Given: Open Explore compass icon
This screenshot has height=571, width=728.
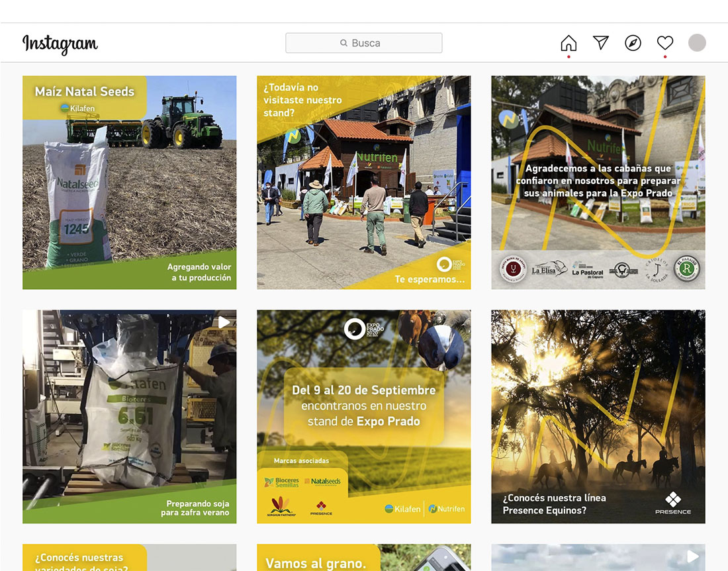Looking at the screenshot, I should click(633, 43).
